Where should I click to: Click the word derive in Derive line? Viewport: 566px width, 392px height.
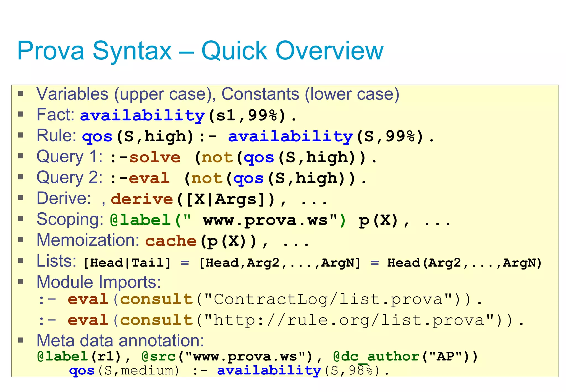(x=142, y=199)
